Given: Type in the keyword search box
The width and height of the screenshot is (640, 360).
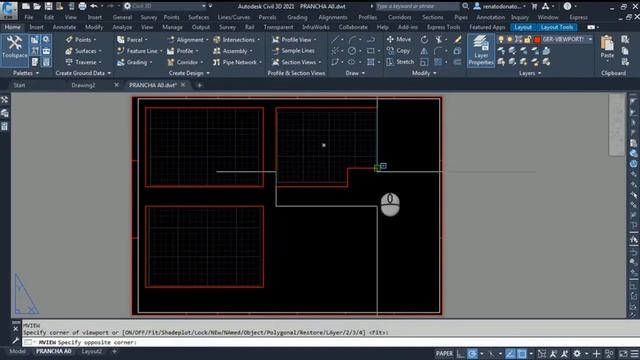Looking at the screenshot, I should [417, 6].
